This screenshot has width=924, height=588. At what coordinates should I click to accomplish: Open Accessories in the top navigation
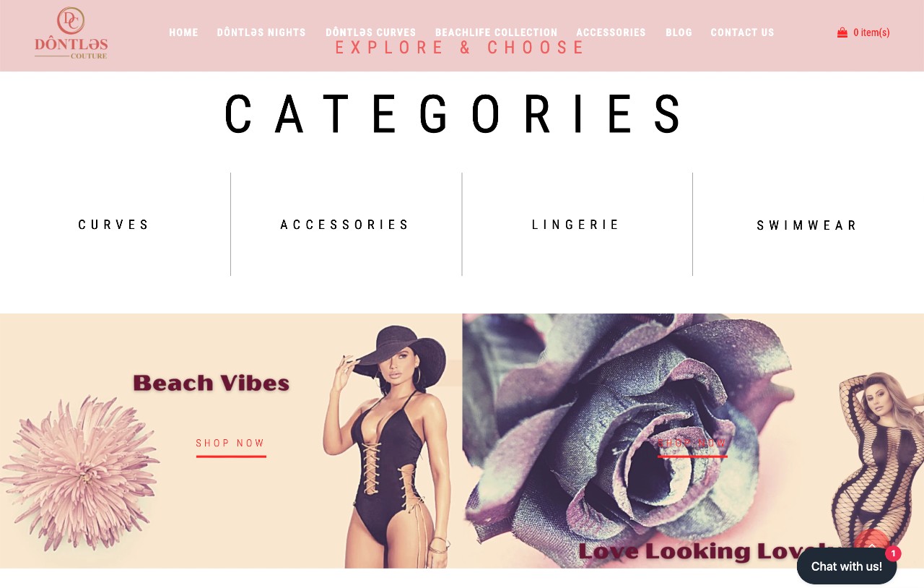tap(611, 33)
